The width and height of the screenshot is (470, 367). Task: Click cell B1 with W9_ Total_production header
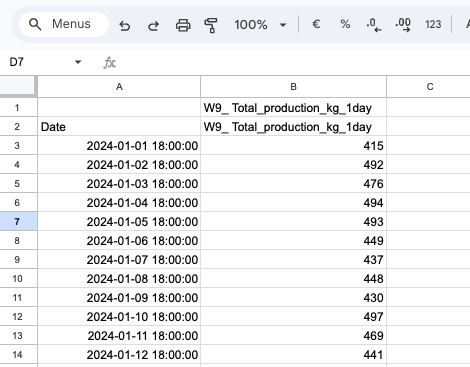click(293, 108)
